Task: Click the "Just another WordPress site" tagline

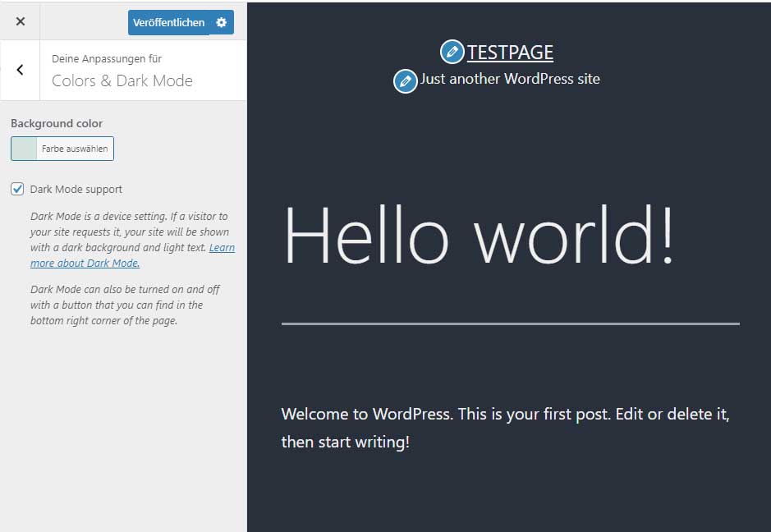Action: [510, 80]
